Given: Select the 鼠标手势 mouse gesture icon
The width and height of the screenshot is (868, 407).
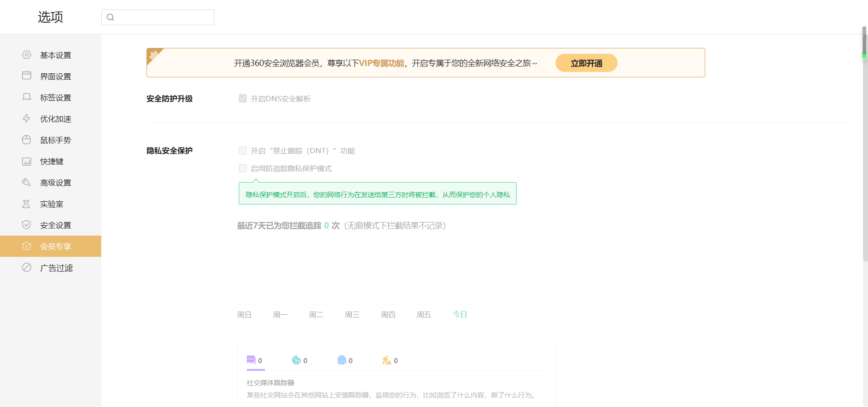Looking at the screenshot, I should click(x=26, y=140).
